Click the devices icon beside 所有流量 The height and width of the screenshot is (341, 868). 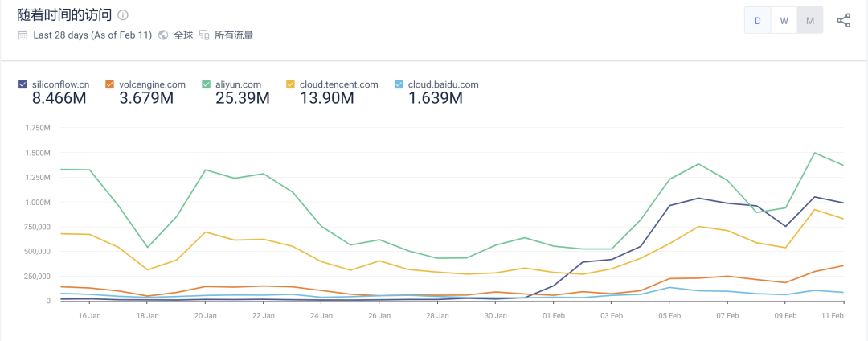(x=203, y=35)
